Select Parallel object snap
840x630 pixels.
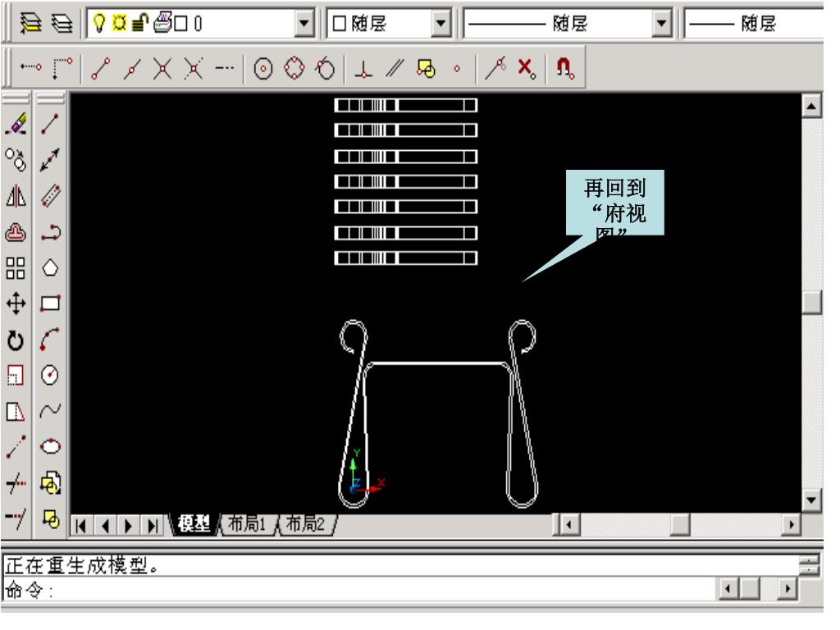(395, 69)
